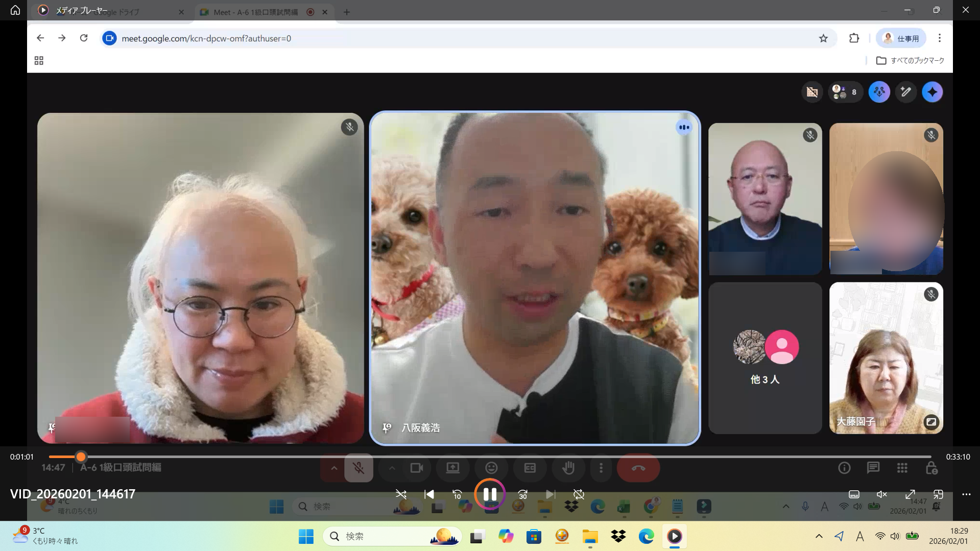Toggle shuffle mode

pyautogui.click(x=401, y=494)
